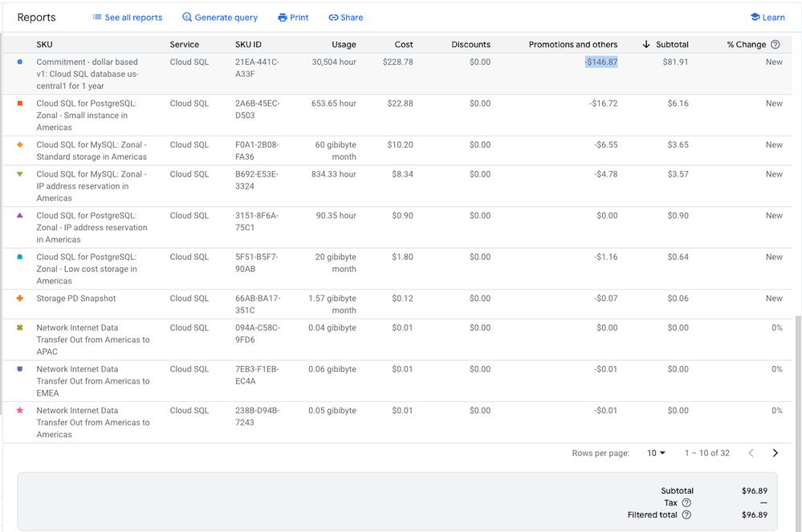Click the 1 – 10 of 32 pagination text
802x532 pixels.
coord(707,453)
